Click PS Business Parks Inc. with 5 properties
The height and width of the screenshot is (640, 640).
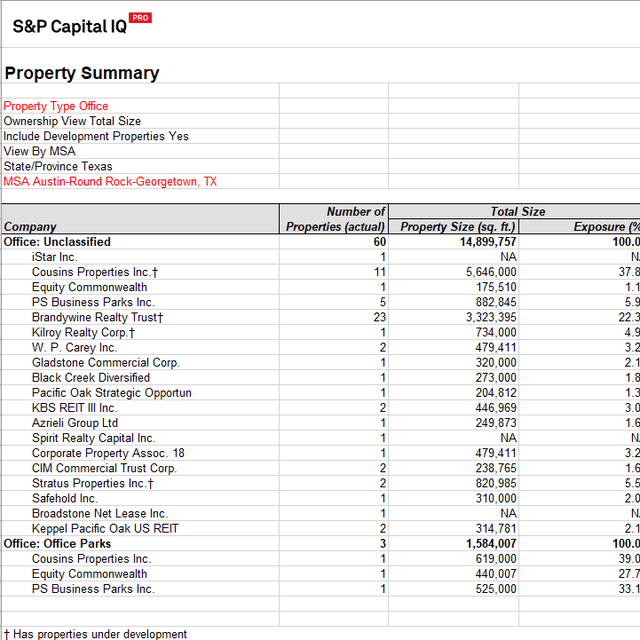click(x=141, y=302)
